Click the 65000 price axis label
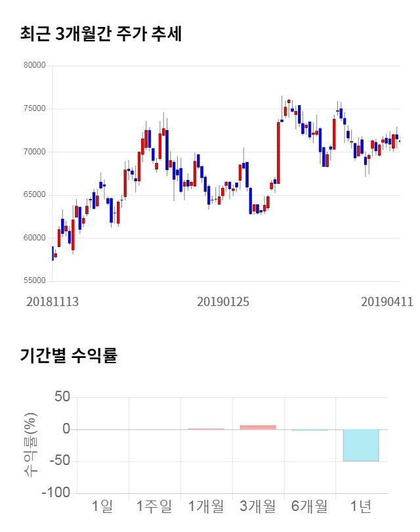 click(x=34, y=195)
